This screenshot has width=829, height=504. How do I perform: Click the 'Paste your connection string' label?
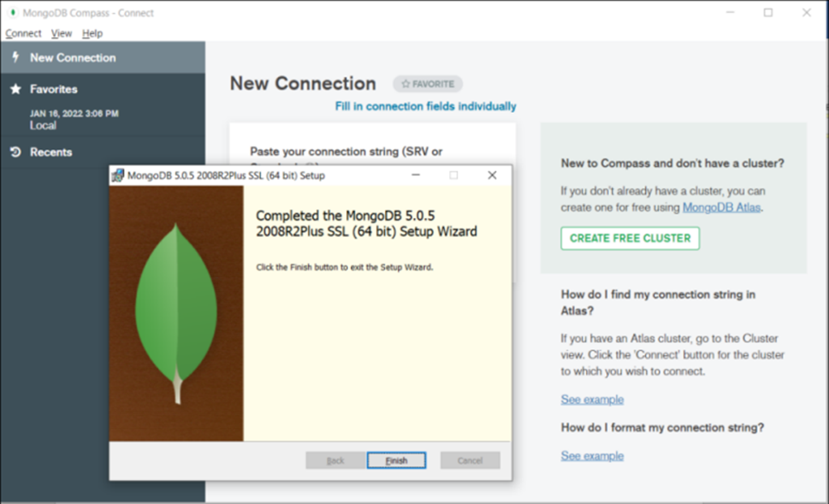[x=346, y=151]
